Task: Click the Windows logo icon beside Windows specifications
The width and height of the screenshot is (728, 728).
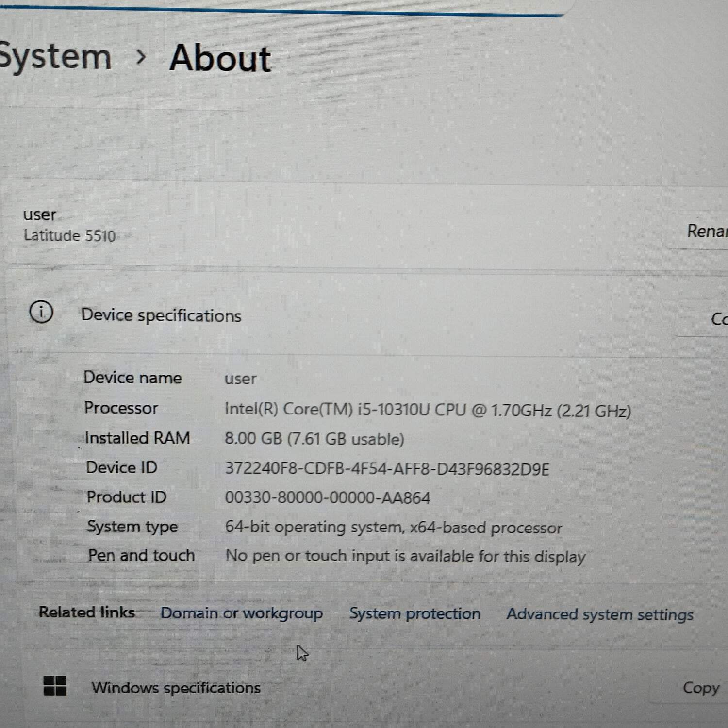Action: 55,686
